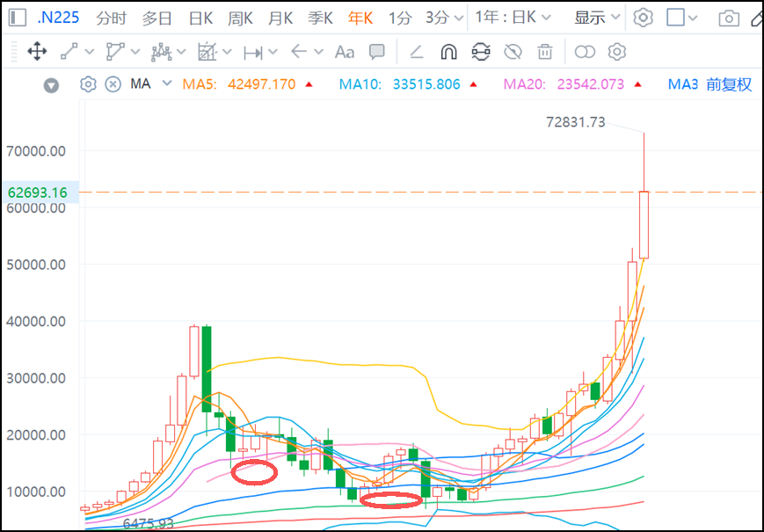Open the 显示 display dropdown
Screen dimensions: 764x532
click(597, 18)
